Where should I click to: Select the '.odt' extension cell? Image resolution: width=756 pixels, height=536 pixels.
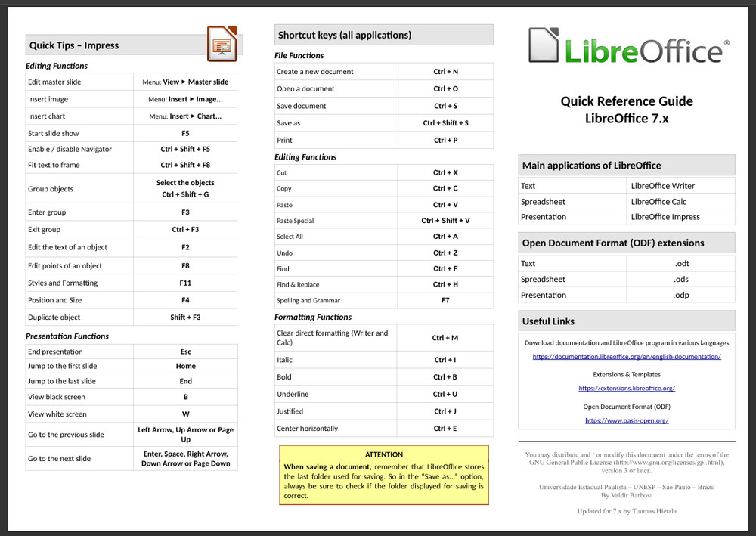[681, 264]
